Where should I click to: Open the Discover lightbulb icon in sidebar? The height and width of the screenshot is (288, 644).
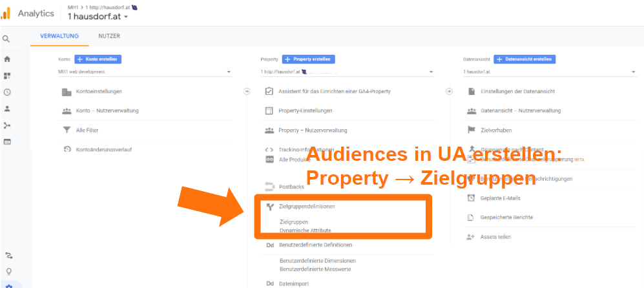tap(8, 271)
